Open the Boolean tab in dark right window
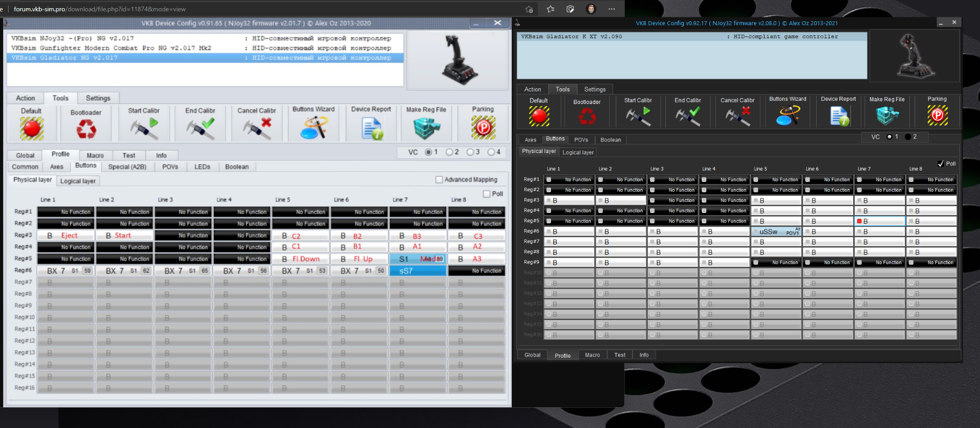The image size is (980, 428). pos(611,140)
